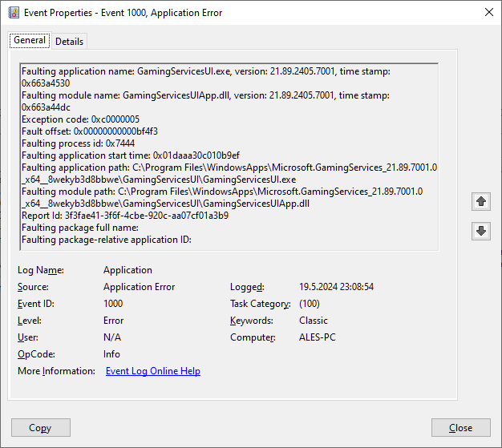Click the Computer label
The image size is (502, 448).
point(253,337)
